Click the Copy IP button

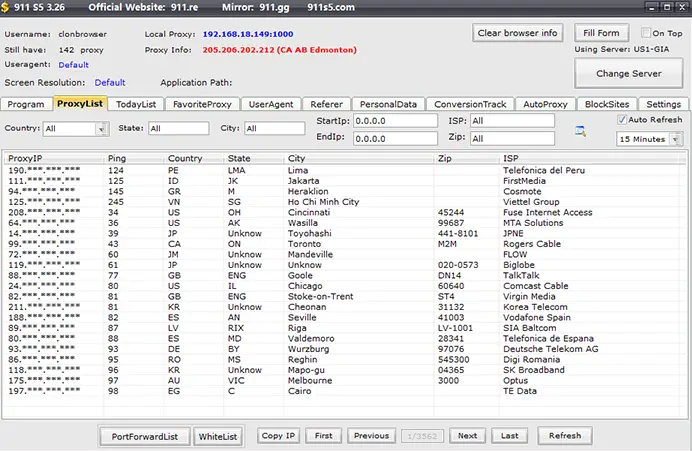(x=278, y=436)
